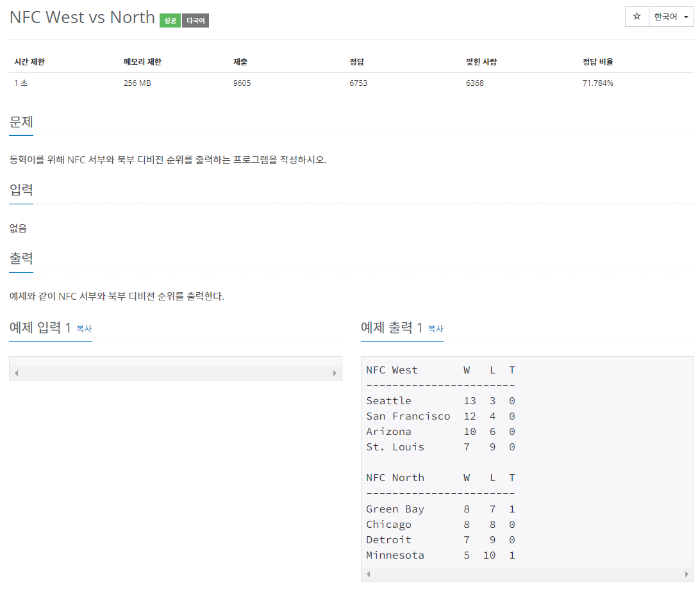Click the Green Bay row in sample output
This screenshot has height=590, width=700.
click(440, 509)
